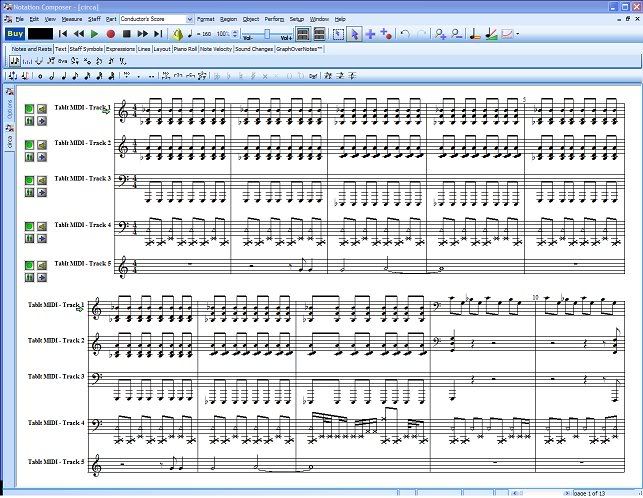Click the Zoom Out magnifier icon
The height and width of the screenshot is (498, 643).
click(457, 34)
